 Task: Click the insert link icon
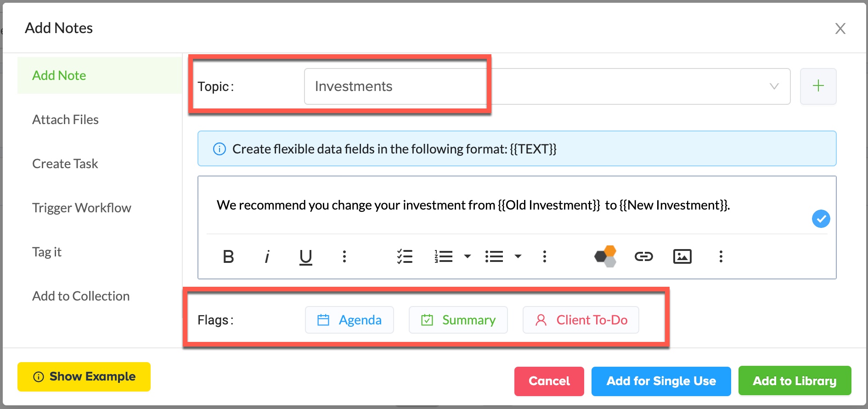coord(643,256)
